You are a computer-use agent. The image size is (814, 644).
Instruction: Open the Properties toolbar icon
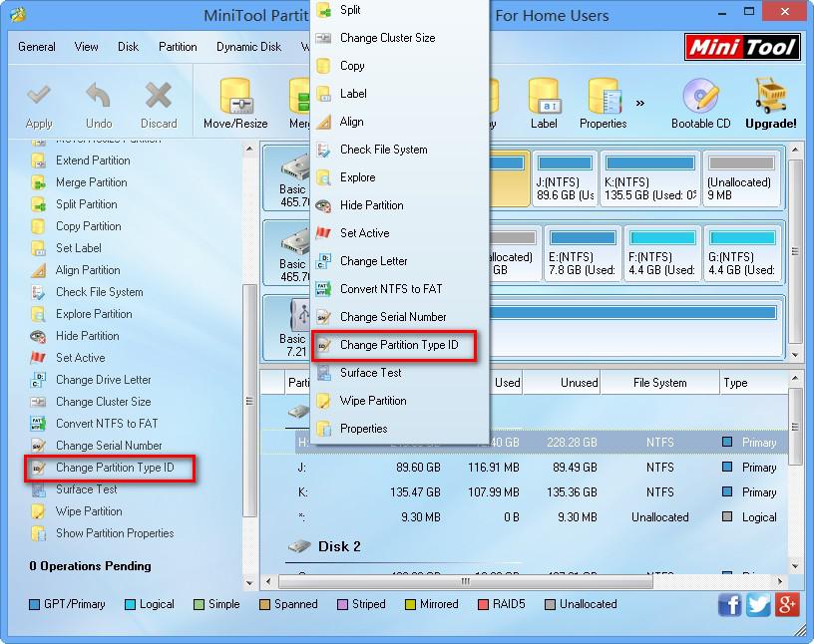pos(603,98)
